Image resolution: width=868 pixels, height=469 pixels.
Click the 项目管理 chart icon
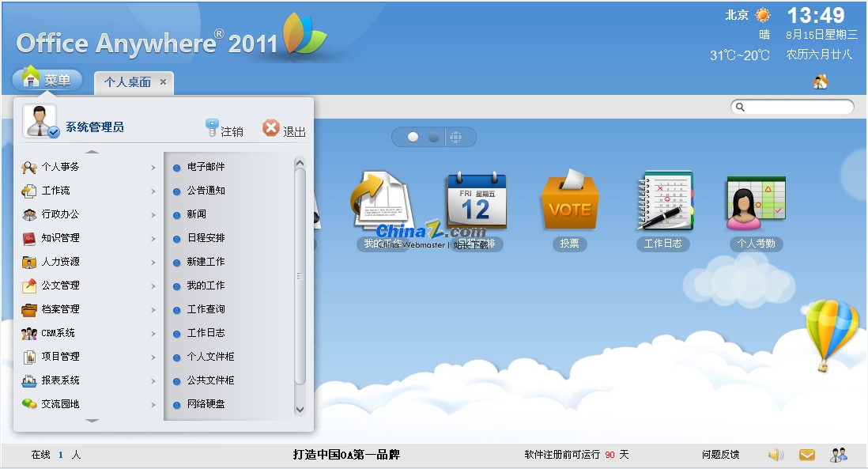click(x=29, y=357)
